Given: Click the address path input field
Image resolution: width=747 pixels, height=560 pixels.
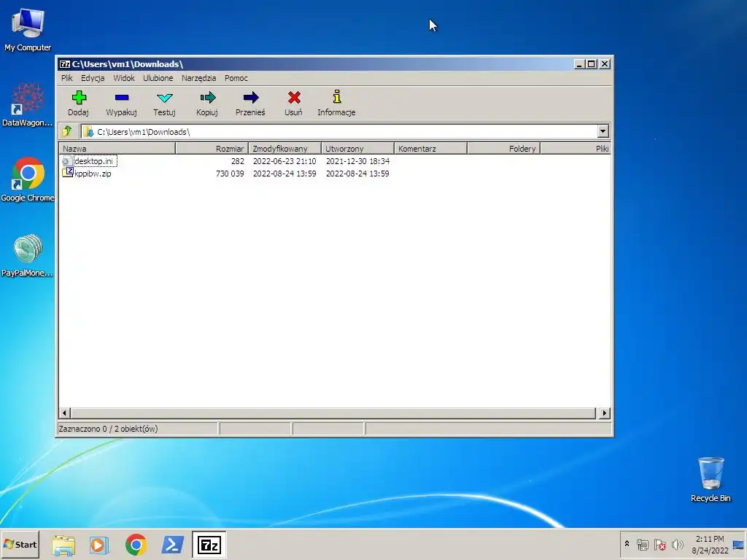Looking at the screenshot, I should click(339, 131).
